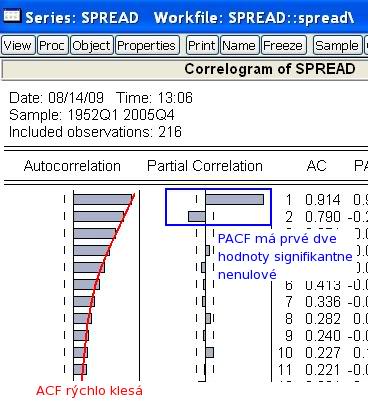The height and width of the screenshot is (402, 368).
Task: Select the Date 08/14/09 text
Action: [56, 98]
